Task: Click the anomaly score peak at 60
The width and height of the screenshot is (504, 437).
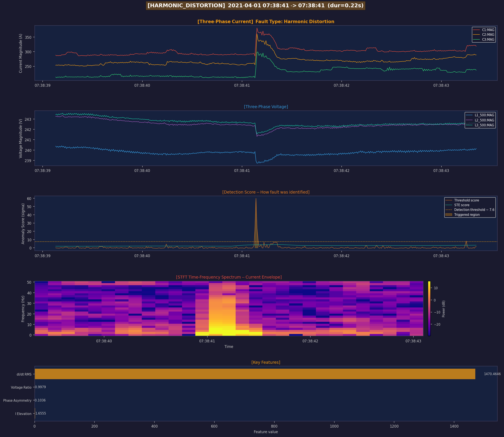Action: click(256, 199)
